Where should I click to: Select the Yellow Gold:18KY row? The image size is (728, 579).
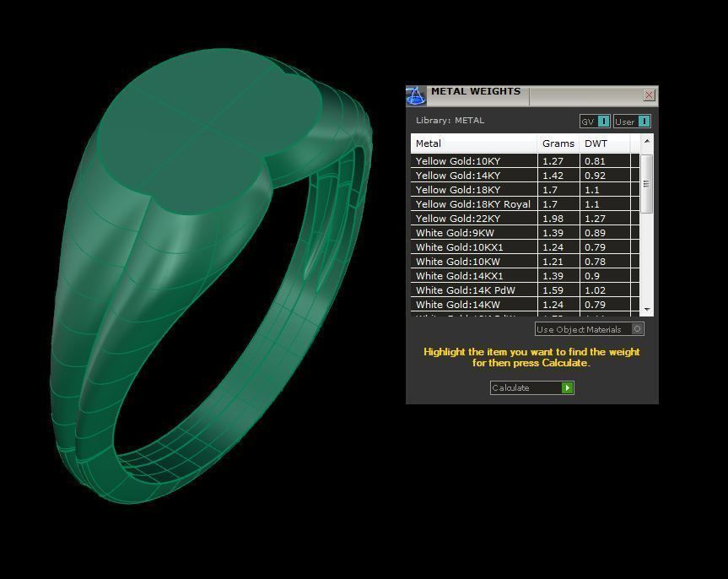tap(525, 190)
